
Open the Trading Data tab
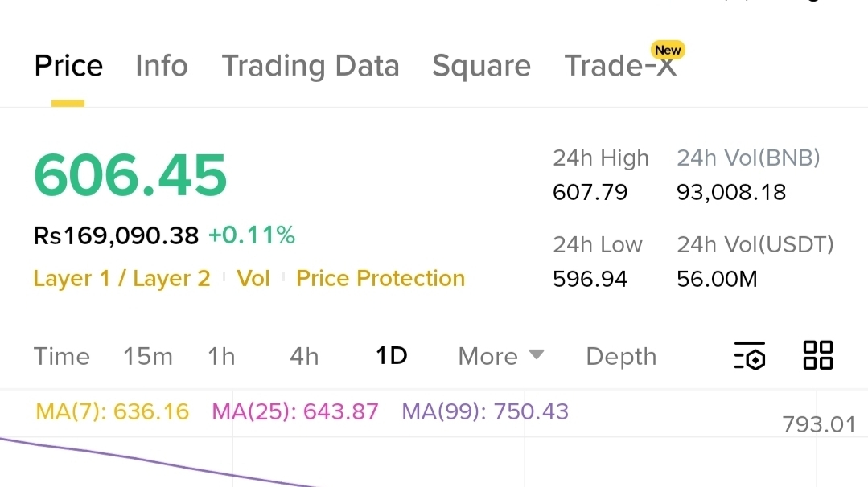[x=311, y=66]
